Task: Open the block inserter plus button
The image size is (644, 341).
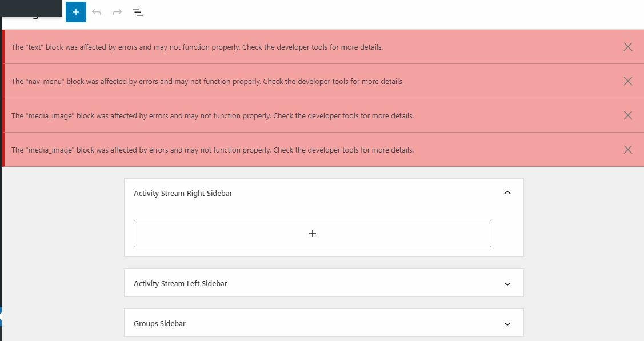Action: (x=76, y=12)
